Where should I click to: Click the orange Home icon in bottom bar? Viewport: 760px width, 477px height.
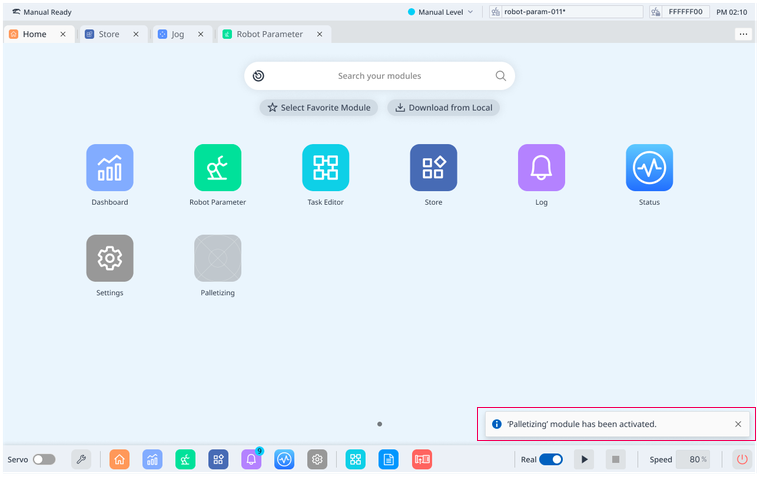tap(119, 460)
